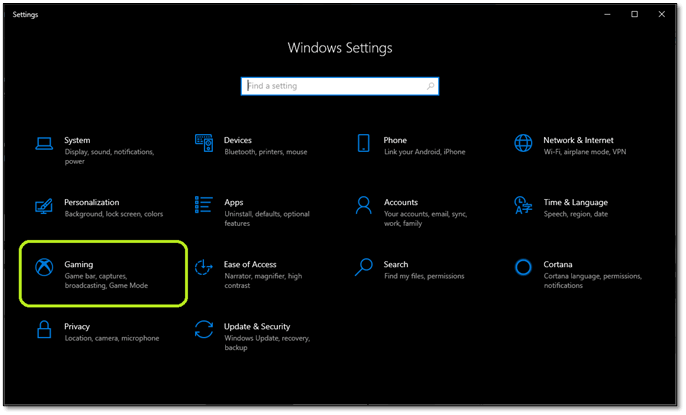The width and height of the screenshot is (686, 415).
Task: Focus the Find a setting field
Action: (340, 86)
